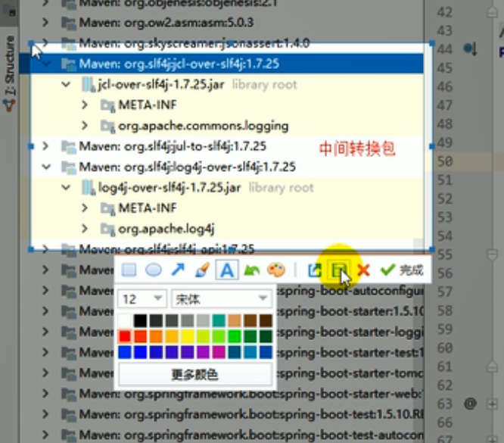Expand Maven: org.ow2.asm:asm:5.0.3
Image resolution: width=504 pixels, height=443 pixels.
(x=45, y=23)
